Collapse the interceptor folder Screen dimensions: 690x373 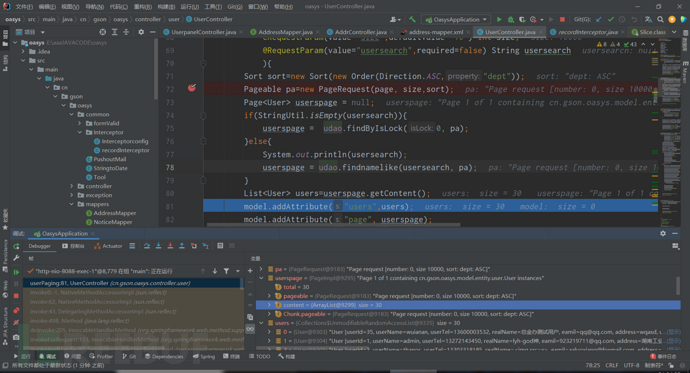point(80,132)
